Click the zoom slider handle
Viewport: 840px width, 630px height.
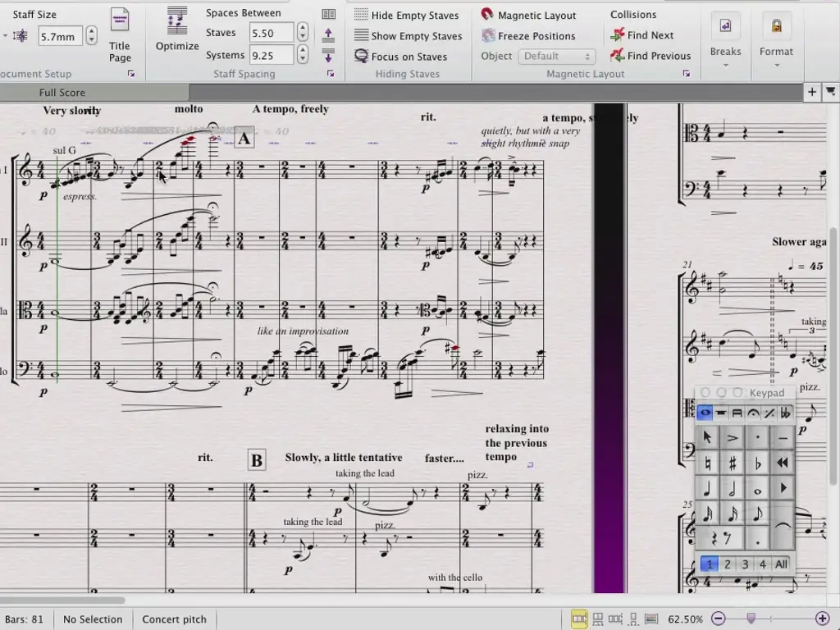point(751,619)
